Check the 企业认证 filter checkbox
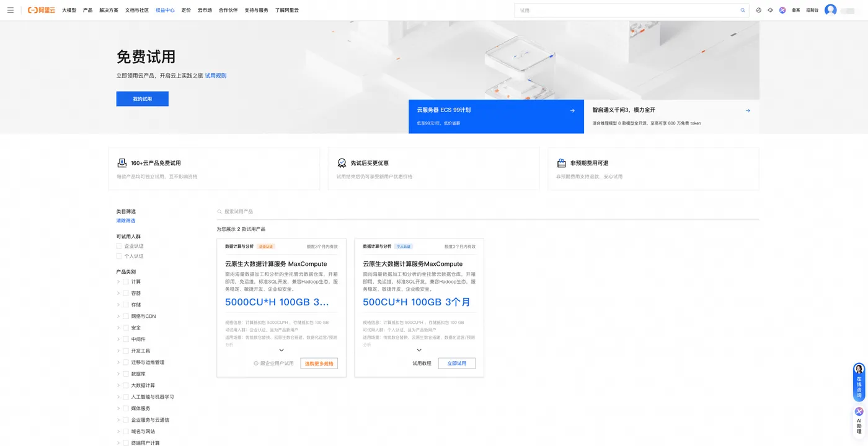Image resolution: width=868 pixels, height=446 pixels. coord(119,247)
